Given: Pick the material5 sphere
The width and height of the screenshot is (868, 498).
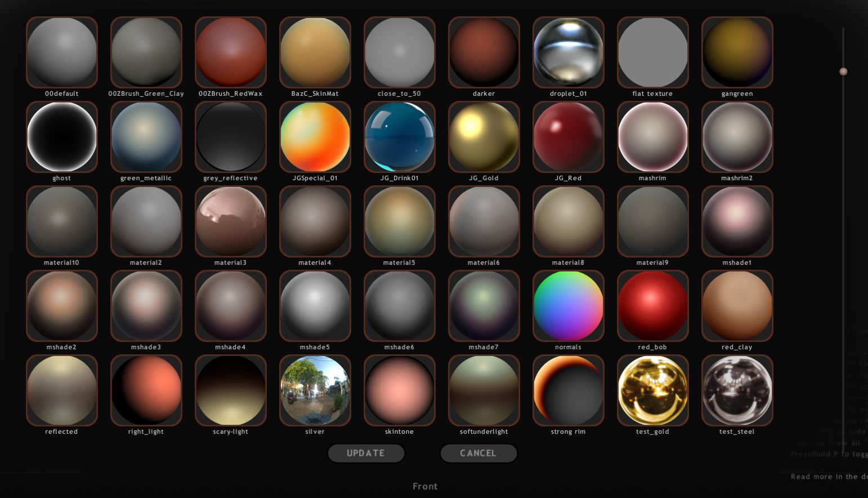Looking at the screenshot, I should click(400, 221).
